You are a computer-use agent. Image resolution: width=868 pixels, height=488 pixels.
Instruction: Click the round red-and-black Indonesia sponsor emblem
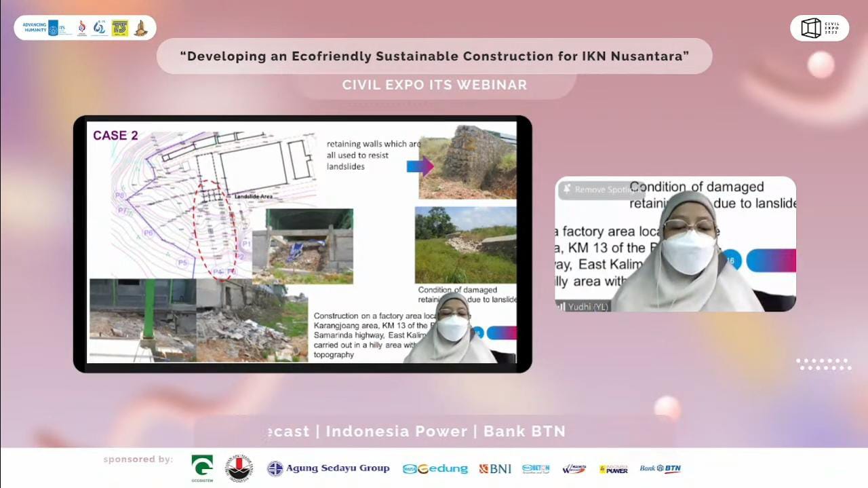(239, 468)
